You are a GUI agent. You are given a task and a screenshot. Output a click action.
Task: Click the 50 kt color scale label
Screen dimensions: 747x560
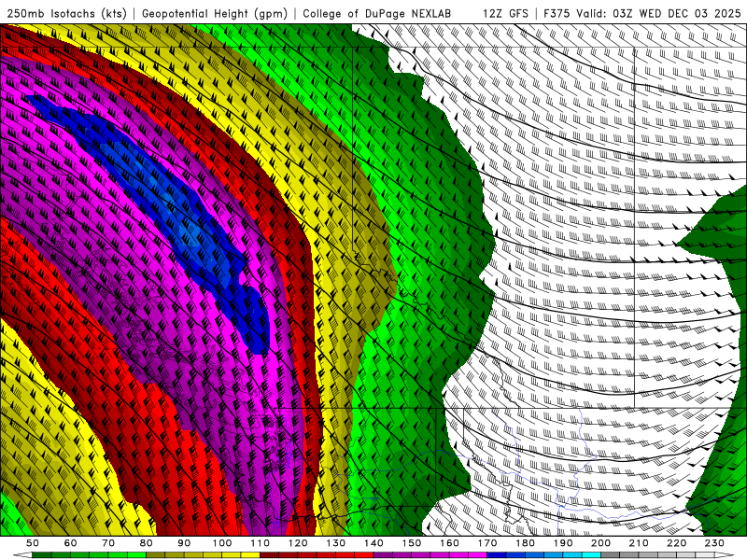[33, 543]
